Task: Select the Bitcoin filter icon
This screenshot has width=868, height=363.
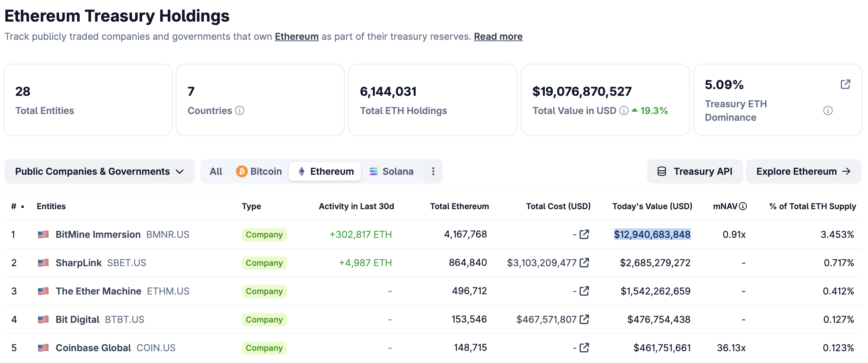Action: (242, 171)
